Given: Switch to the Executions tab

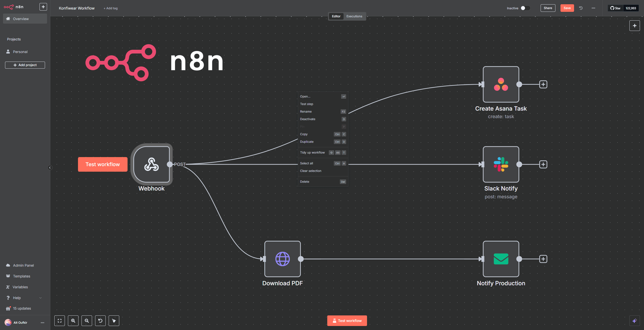Looking at the screenshot, I should pos(354,16).
